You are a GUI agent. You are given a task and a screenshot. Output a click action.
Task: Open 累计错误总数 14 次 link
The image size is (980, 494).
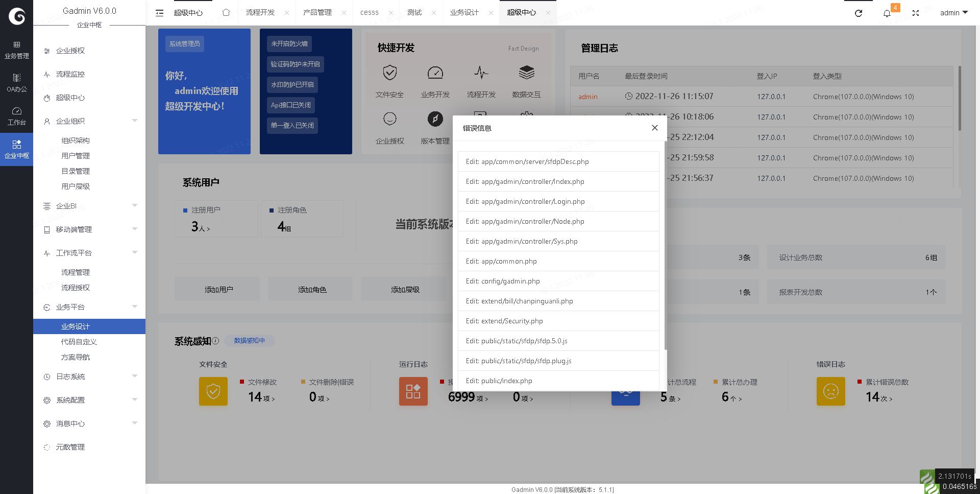pyautogui.click(x=879, y=397)
